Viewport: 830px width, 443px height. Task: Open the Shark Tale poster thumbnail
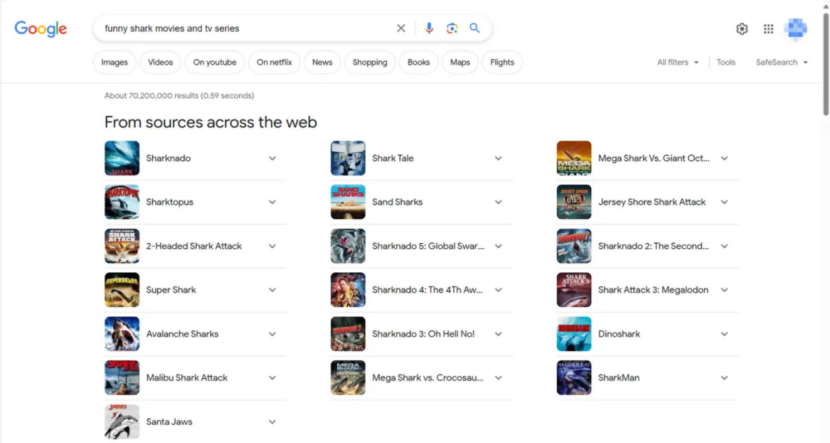click(348, 158)
